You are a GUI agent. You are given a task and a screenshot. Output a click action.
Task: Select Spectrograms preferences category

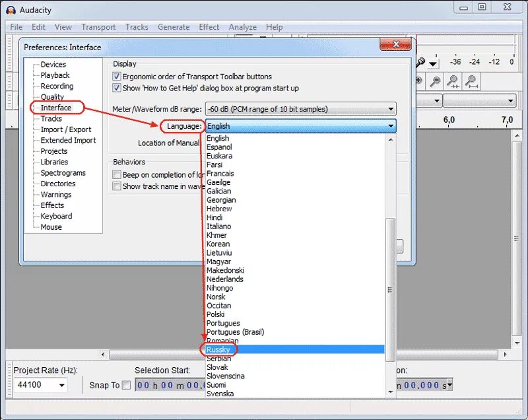pos(63,173)
